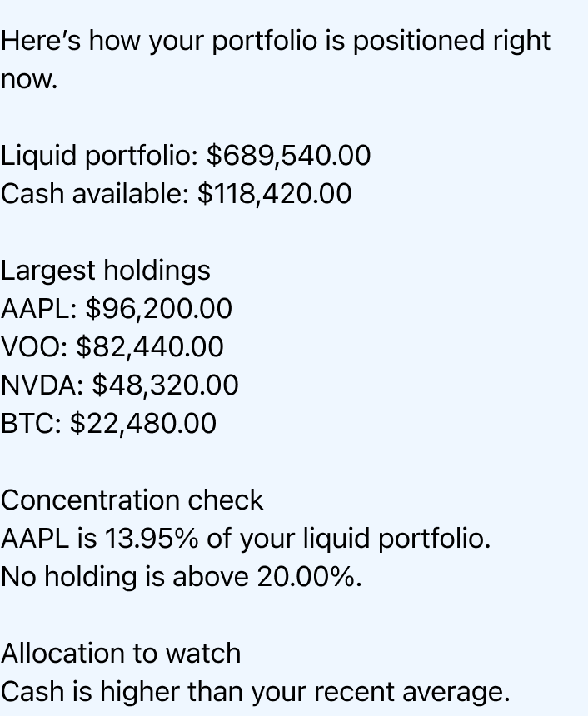
Task: Select the AAPL ticker in holdings list
Action: (37, 309)
